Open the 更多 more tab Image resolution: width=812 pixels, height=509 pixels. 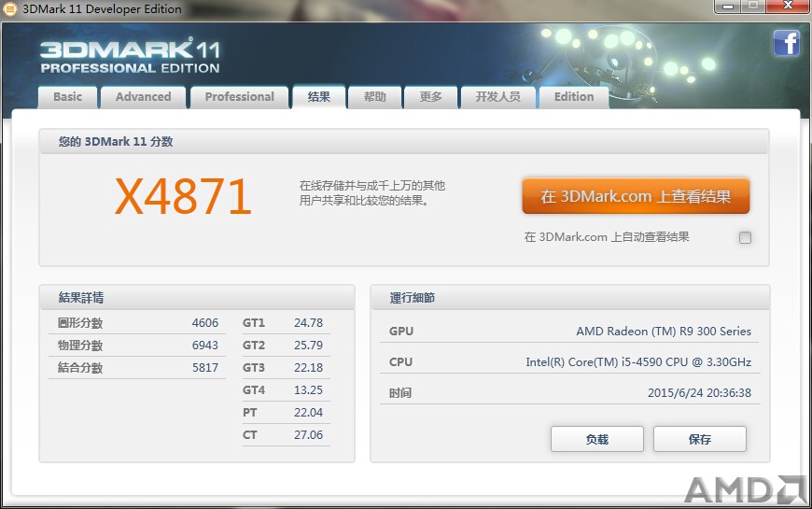pyautogui.click(x=431, y=97)
